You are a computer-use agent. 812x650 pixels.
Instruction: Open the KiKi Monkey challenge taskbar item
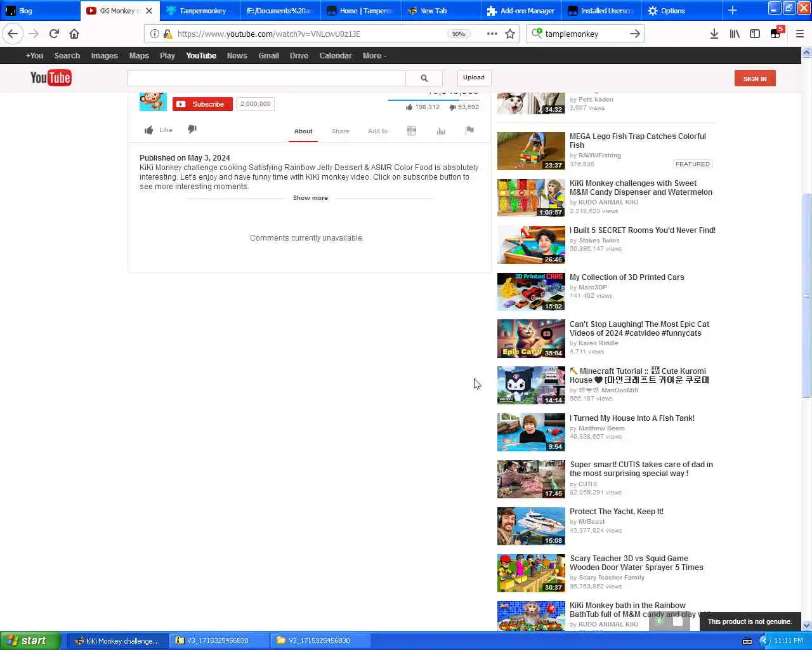[117, 640]
